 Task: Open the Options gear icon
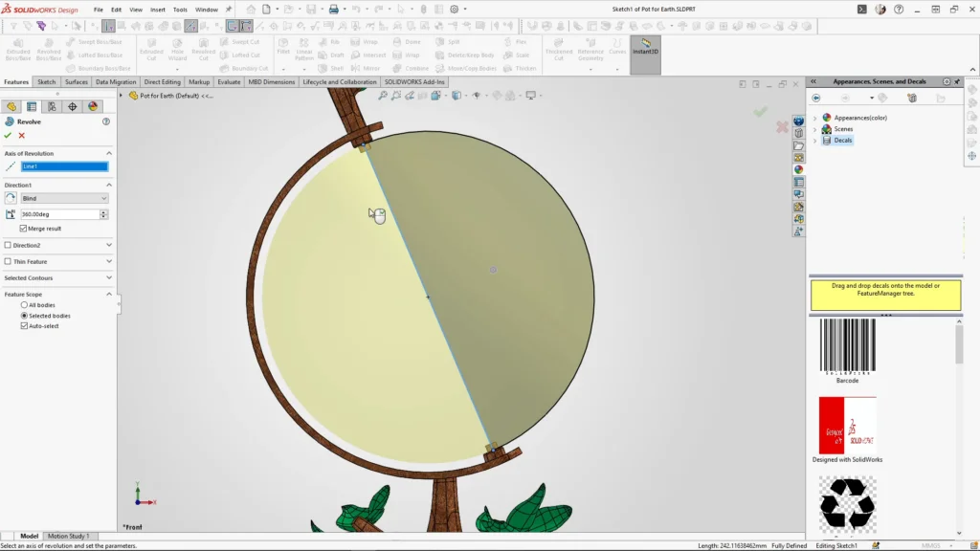click(455, 10)
